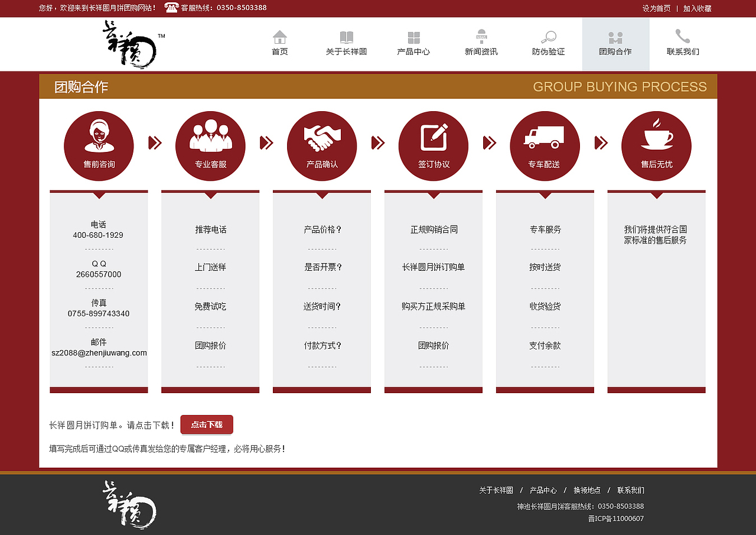The height and width of the screenshot is (535, 756).
Task: Click the 付款方式？ item
Action: click(x=323, y=345)
